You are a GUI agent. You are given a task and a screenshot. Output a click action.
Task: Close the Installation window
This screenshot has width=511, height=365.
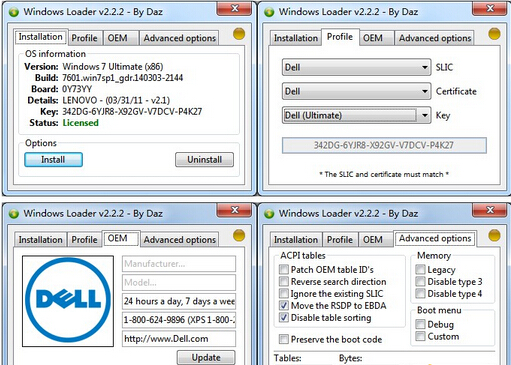tap(235, 9)
